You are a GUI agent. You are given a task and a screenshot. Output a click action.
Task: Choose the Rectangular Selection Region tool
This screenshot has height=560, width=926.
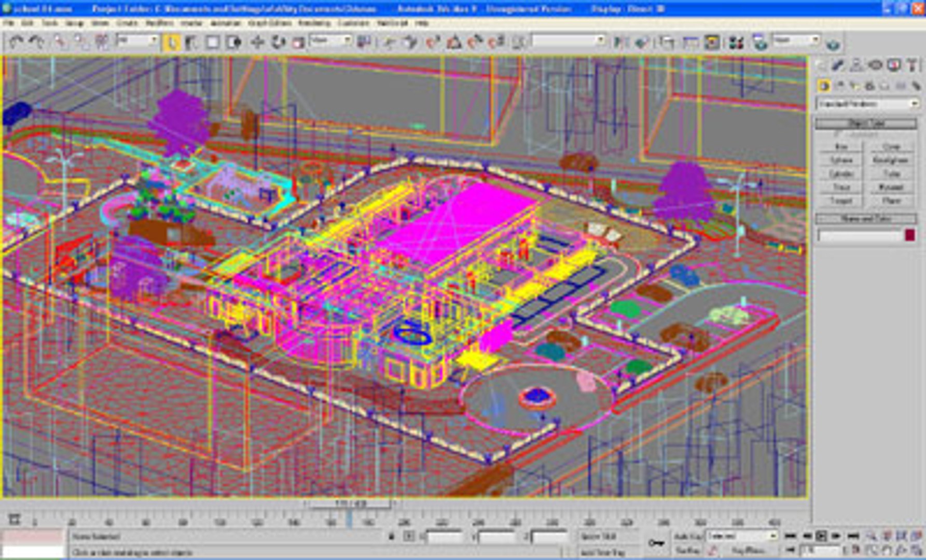click(213, 42)
